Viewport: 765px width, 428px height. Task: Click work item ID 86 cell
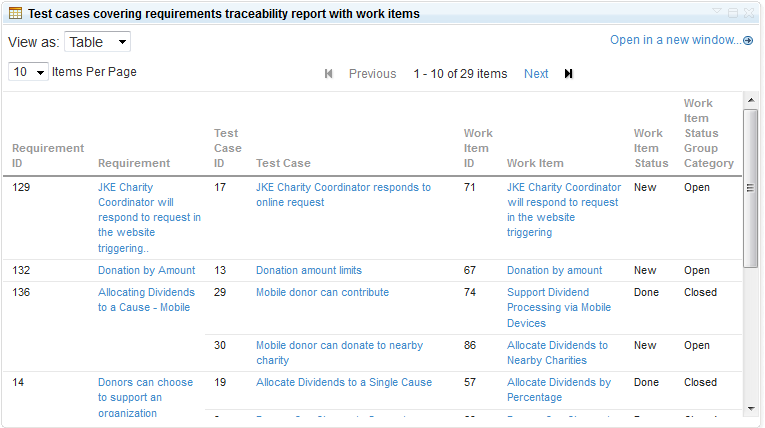click(x=470, y=346)
